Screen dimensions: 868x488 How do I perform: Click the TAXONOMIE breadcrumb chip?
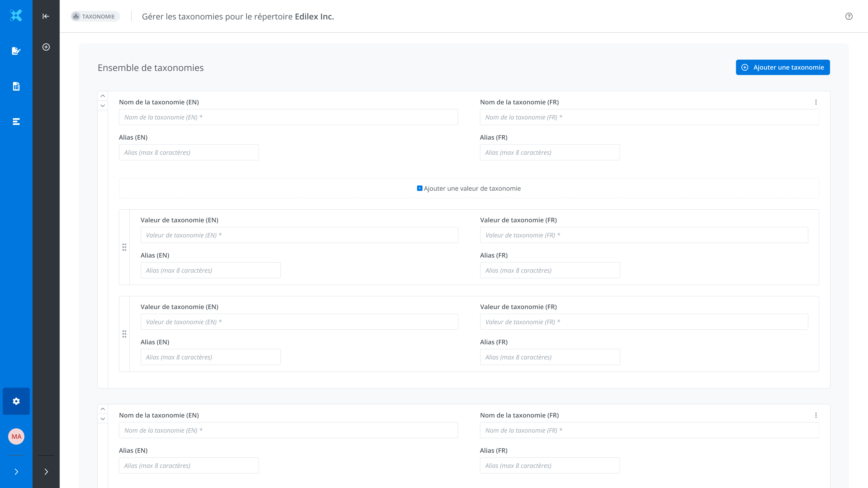tap(95, 16)
